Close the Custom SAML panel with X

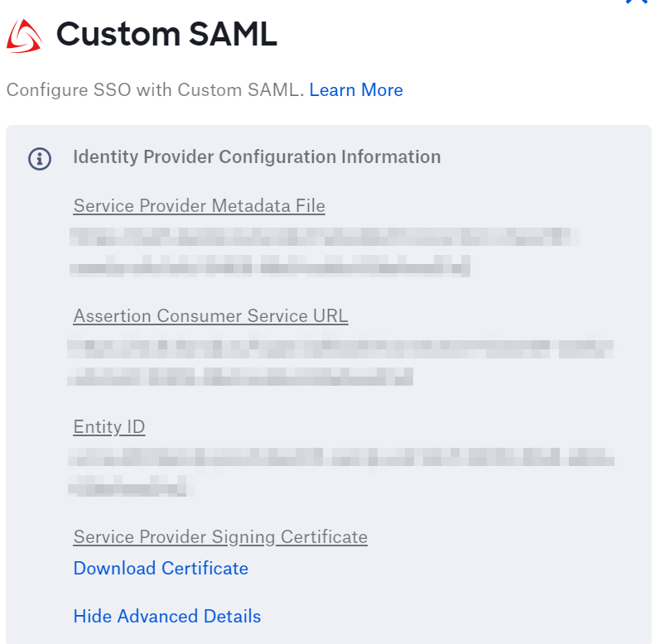point(637,2)
